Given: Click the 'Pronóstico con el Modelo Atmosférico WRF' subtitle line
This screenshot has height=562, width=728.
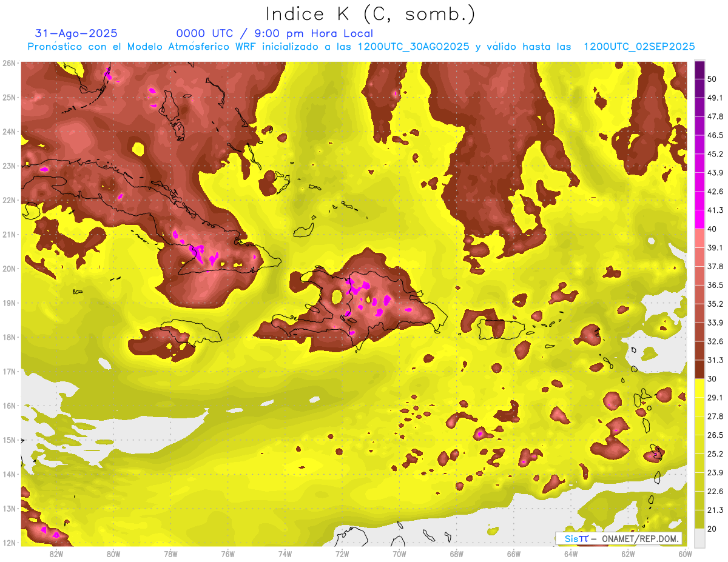Looking at the screenshot, I should [x=361, y=47].
